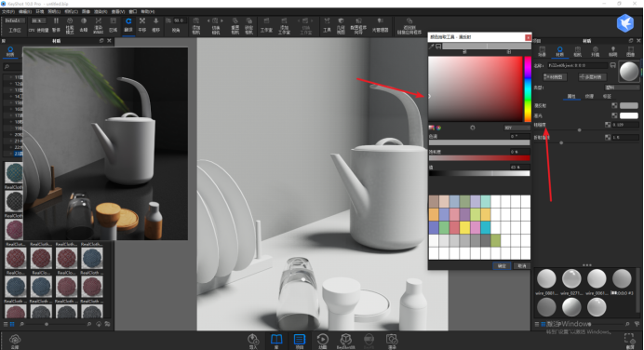Open the Environment (环境) menu
The height and width of the screenshot is (350, 644).
[40, 11]
